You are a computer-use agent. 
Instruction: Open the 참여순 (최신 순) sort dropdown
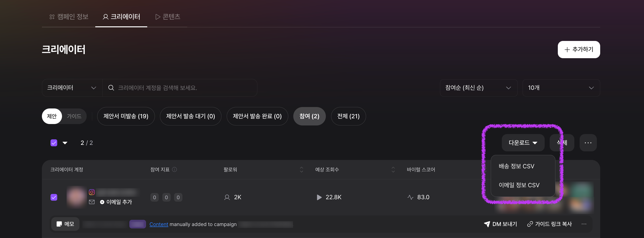point(478,88)
